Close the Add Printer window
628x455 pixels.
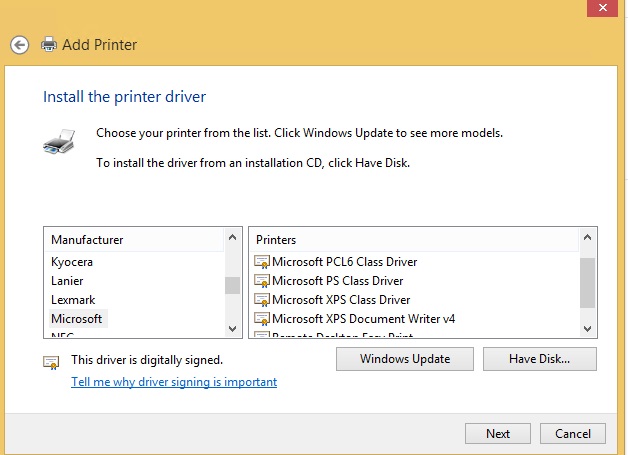[x=602, y=8]
